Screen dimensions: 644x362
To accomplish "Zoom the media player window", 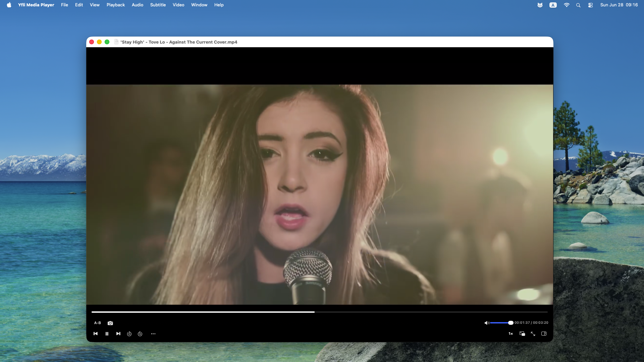I will [x=107, y=42].
